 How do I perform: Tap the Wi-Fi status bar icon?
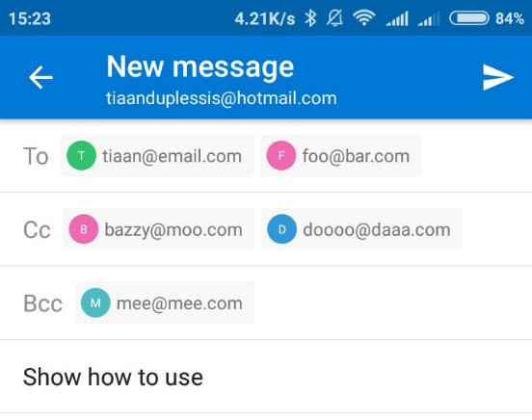363,18
